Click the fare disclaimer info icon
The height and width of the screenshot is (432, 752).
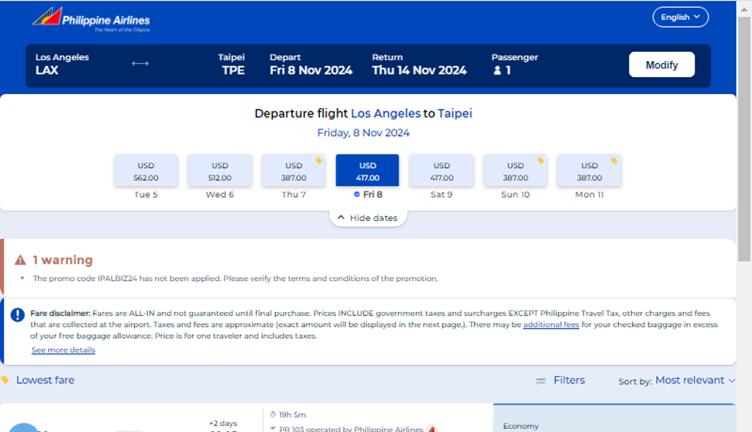[x=18, y=315]
